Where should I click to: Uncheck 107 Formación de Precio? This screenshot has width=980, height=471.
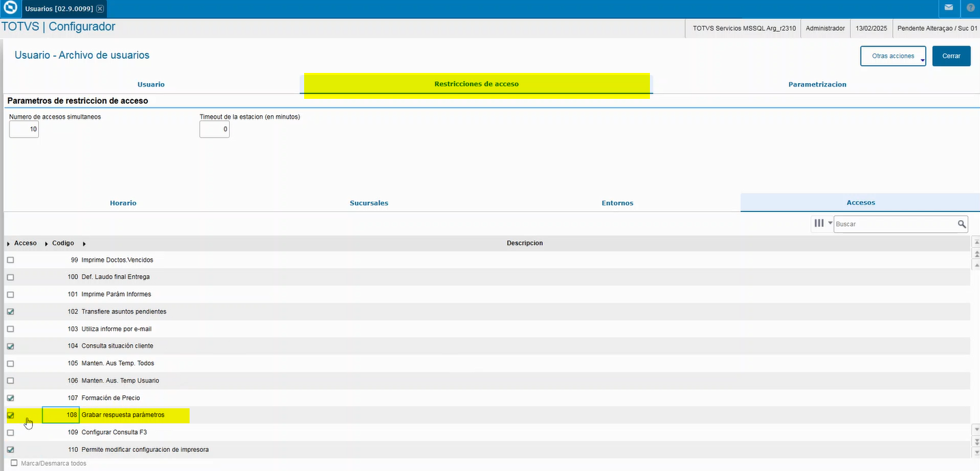point(10,397)
